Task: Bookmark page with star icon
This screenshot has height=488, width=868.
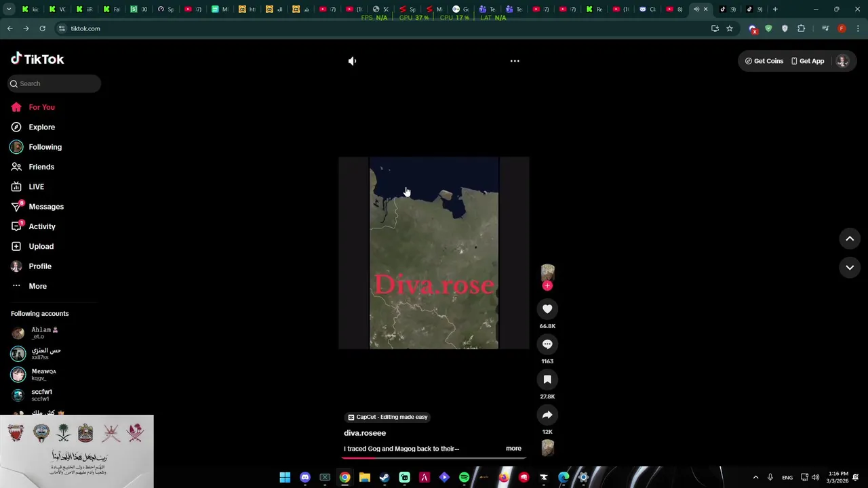Action: (x=730, y=28)
